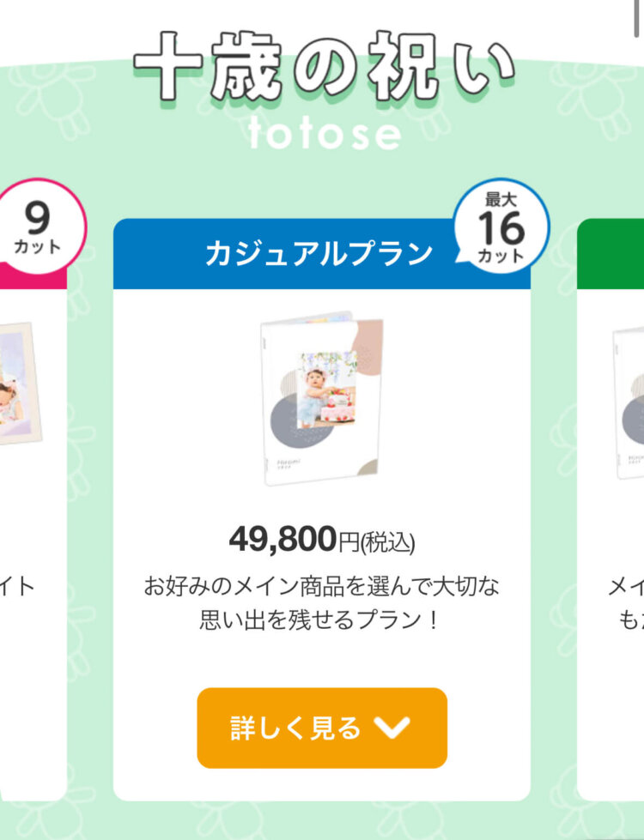
Task: Click the baby cake photo on album cover
Action: (x=327, y=389)
